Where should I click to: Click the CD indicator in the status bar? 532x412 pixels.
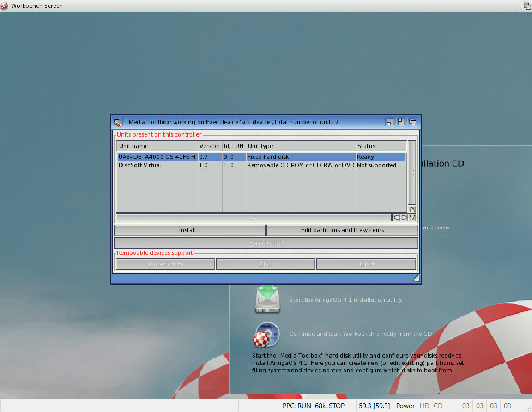click(438, 406)
